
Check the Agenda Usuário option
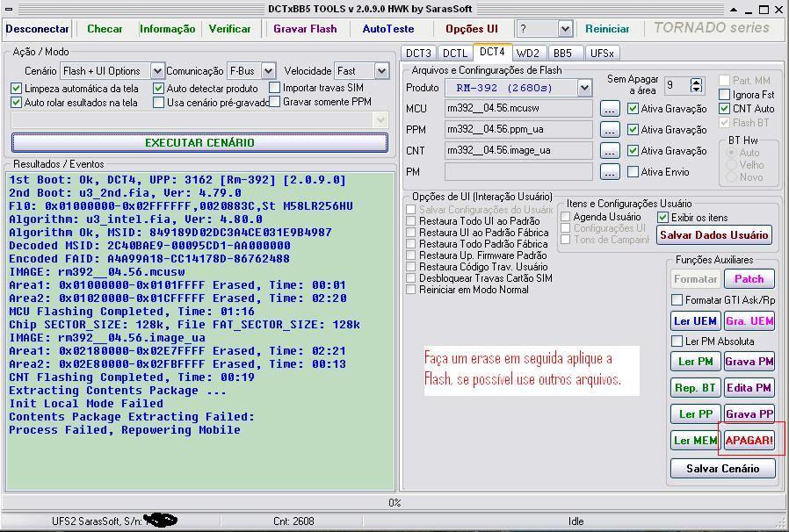click(566, 217)
